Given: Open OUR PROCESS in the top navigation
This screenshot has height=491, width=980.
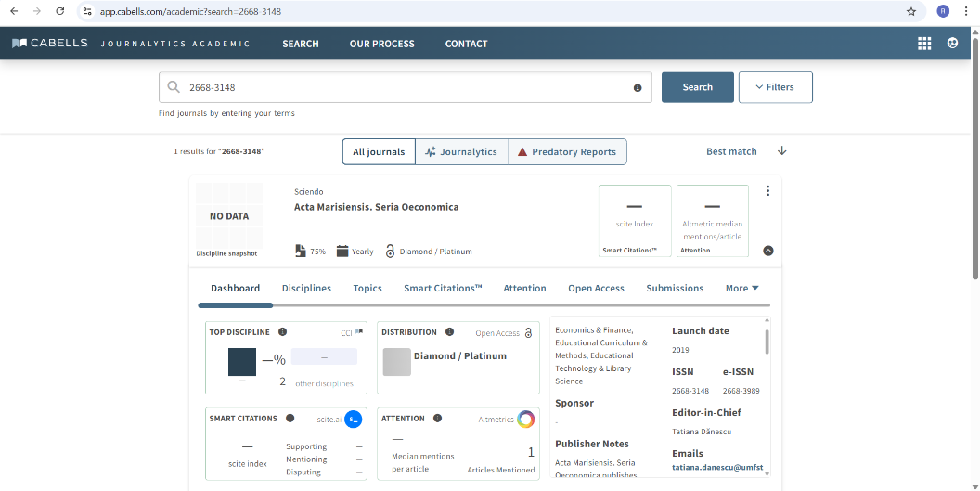Looking at the screenshot, I should point(381,44).
